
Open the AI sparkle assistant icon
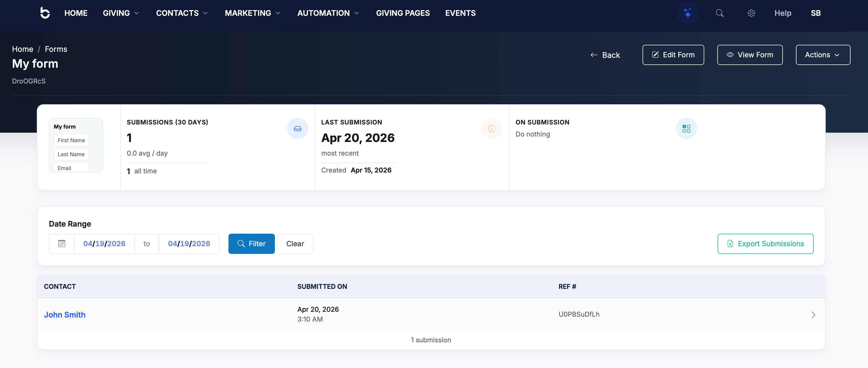pos(687,13)
